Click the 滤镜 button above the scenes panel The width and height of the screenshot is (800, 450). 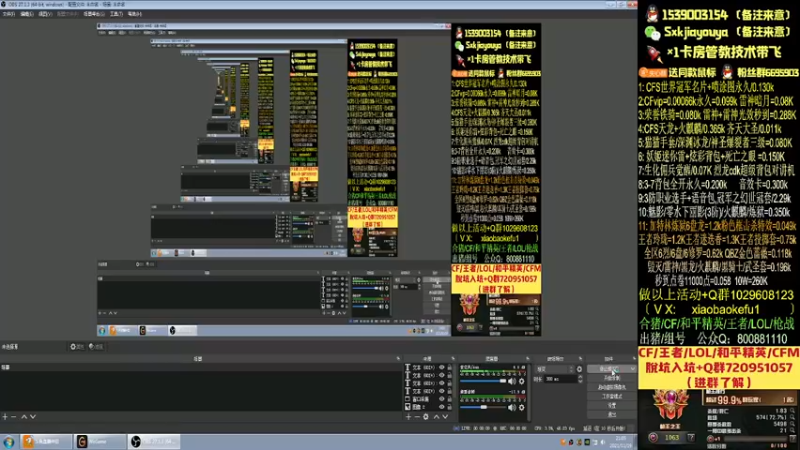click(x=96, y=347)
